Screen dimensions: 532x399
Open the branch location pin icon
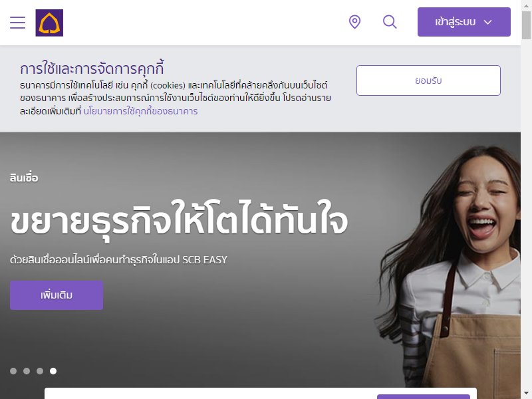coord(354,22)
